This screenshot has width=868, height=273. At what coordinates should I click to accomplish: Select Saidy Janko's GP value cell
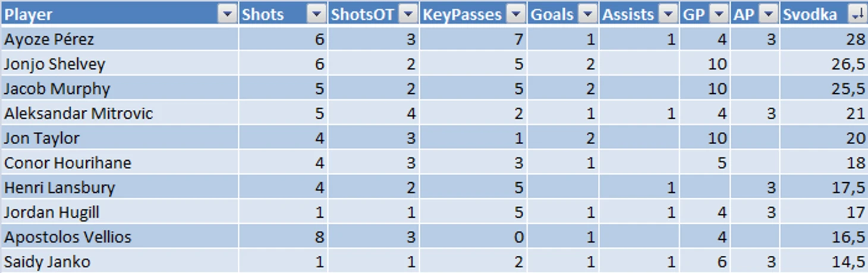tap(706, 261)
